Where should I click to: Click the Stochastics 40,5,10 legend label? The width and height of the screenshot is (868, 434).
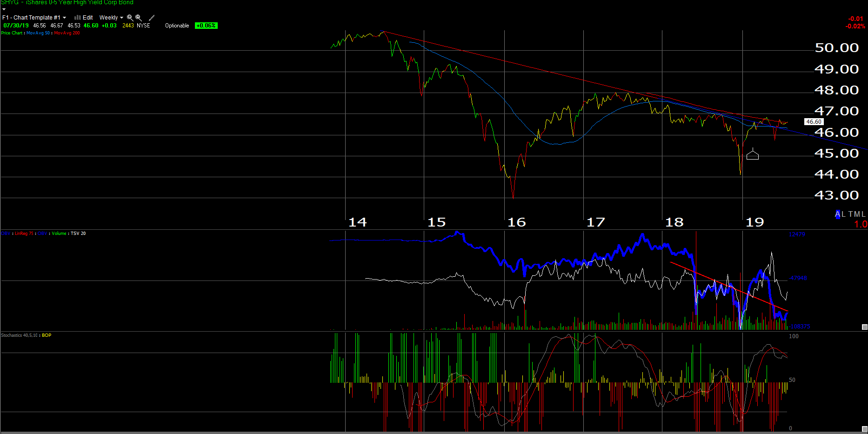click(x=19, y=335)
